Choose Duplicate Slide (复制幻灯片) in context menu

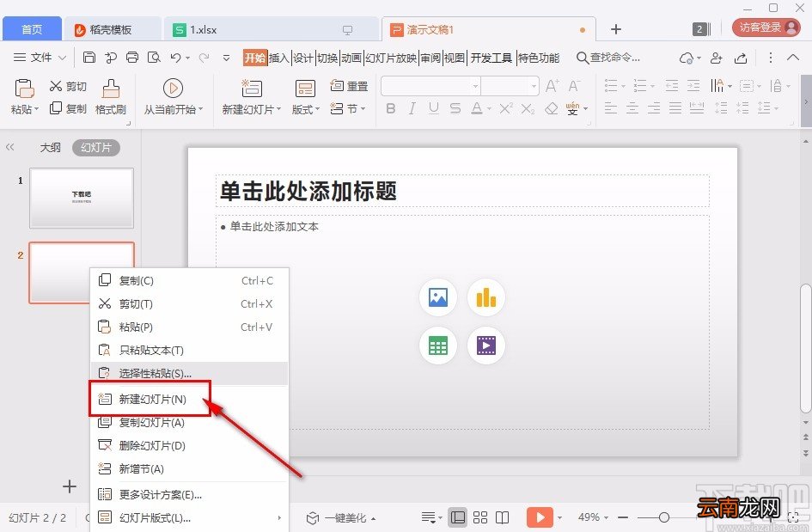click(x=190, y=422)
